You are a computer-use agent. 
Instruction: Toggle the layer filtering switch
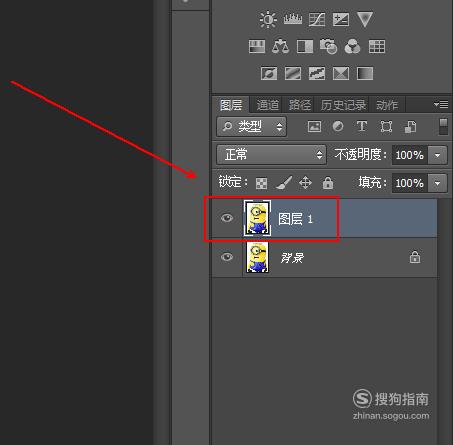pos(443,126)
